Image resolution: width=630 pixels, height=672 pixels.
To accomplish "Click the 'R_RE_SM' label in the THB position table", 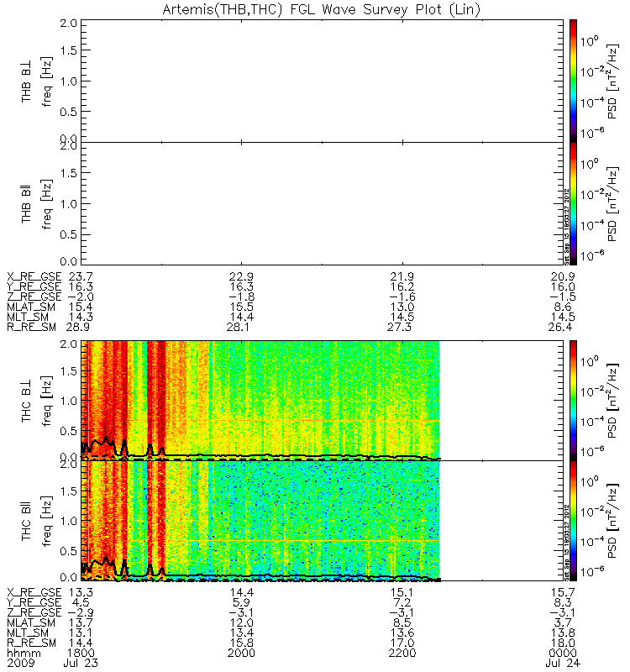I will [x=31, y=327].
